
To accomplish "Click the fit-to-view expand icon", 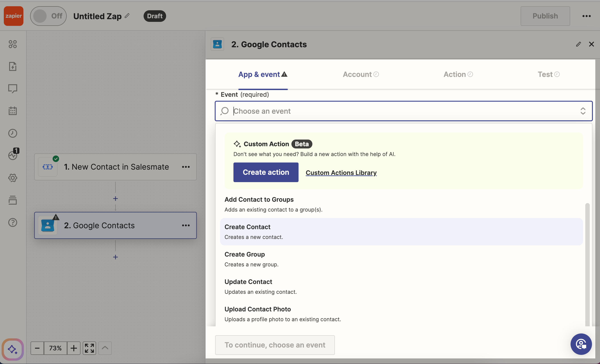I will tap(89, 348).
